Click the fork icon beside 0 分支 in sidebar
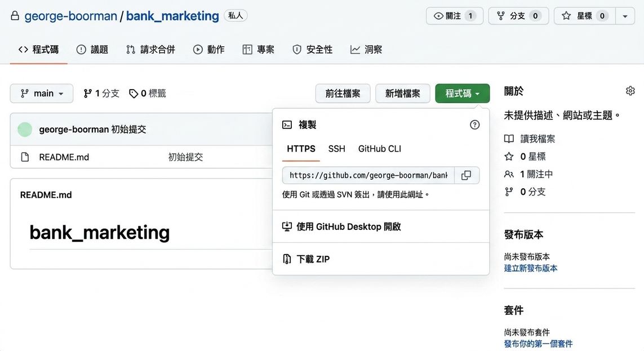The height and width of the screenshot is (351, 644). point(509,192)
